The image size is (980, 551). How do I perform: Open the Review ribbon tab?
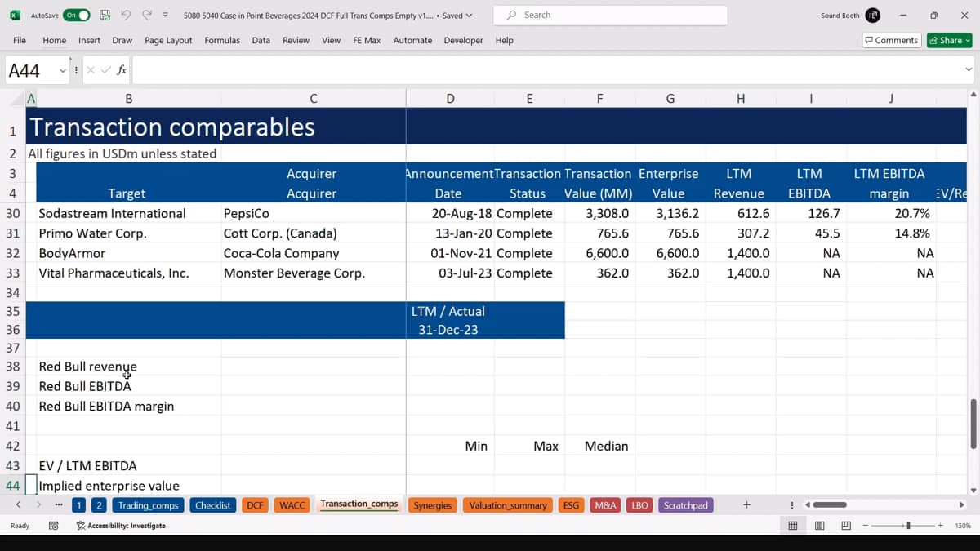296,40
